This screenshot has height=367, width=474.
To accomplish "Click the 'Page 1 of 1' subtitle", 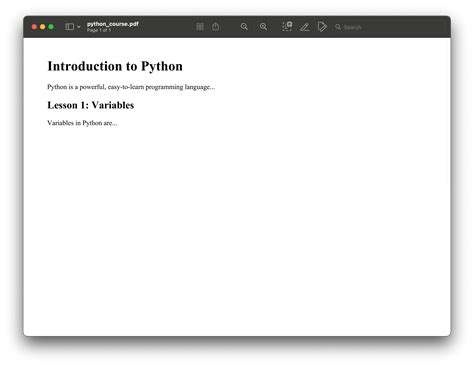I will pyautogui.click(x=99, y=30).
